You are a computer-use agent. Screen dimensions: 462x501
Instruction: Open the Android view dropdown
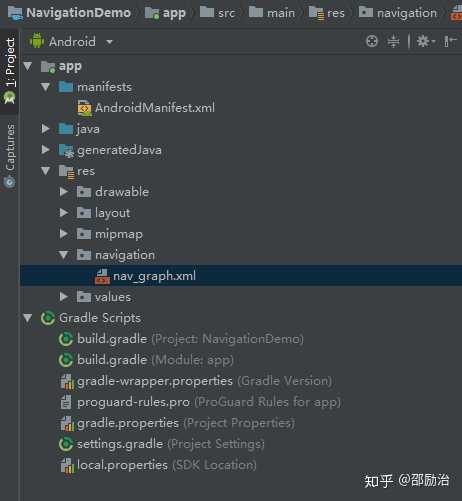coord(71,42)
